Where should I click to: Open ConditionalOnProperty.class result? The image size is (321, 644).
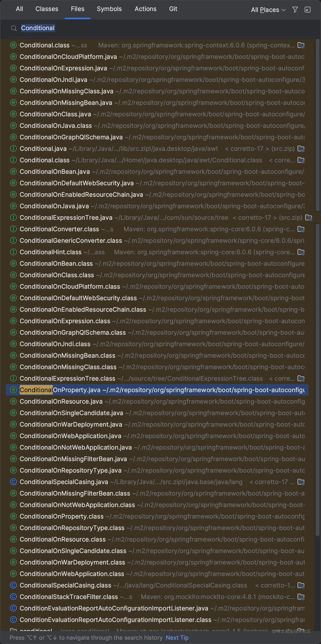(157, 516)
